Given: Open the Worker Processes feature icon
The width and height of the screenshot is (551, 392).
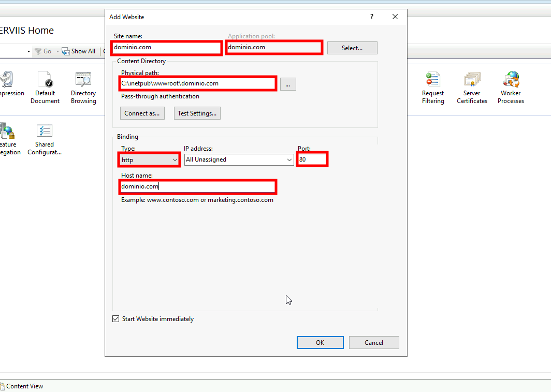Looking at the screenshot, I should coord(511,88).
